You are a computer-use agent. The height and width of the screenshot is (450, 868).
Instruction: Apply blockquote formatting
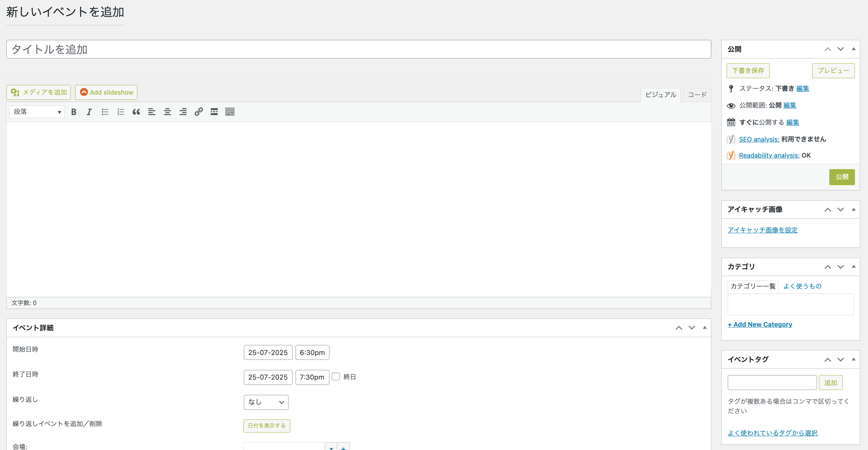(136, 112)
